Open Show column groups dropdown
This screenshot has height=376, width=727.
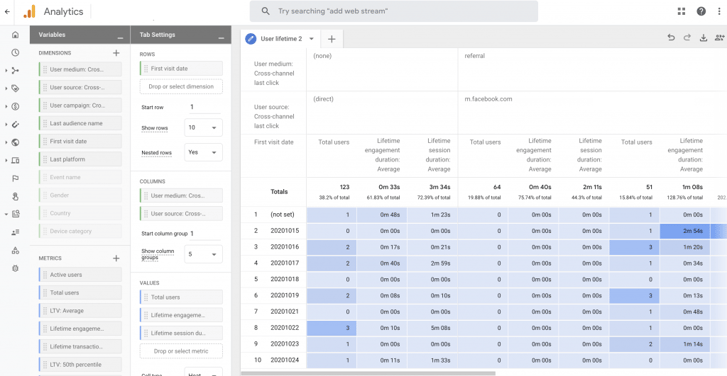203,254
